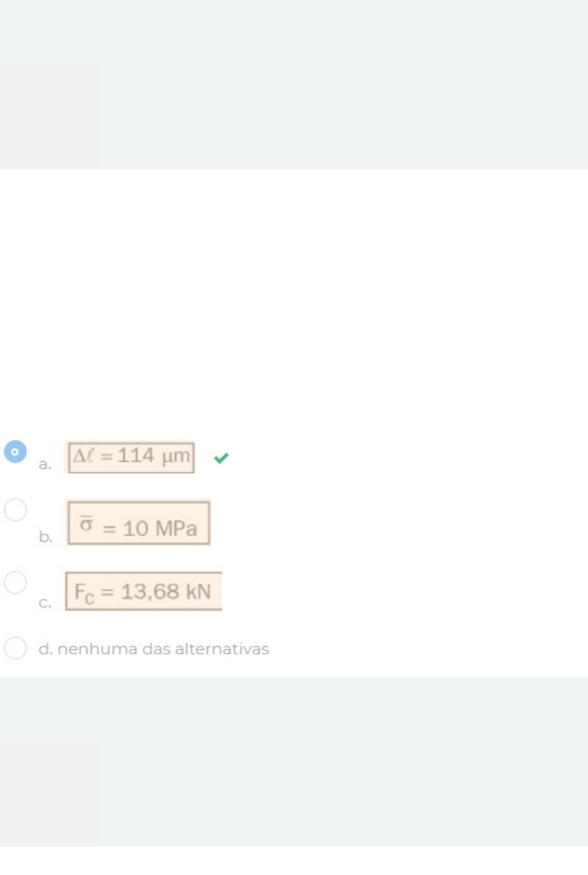The width and height of the screenshot is (588, 875).
Task: Click the green checkmark beside option a
Action: [x=221, y=458]
